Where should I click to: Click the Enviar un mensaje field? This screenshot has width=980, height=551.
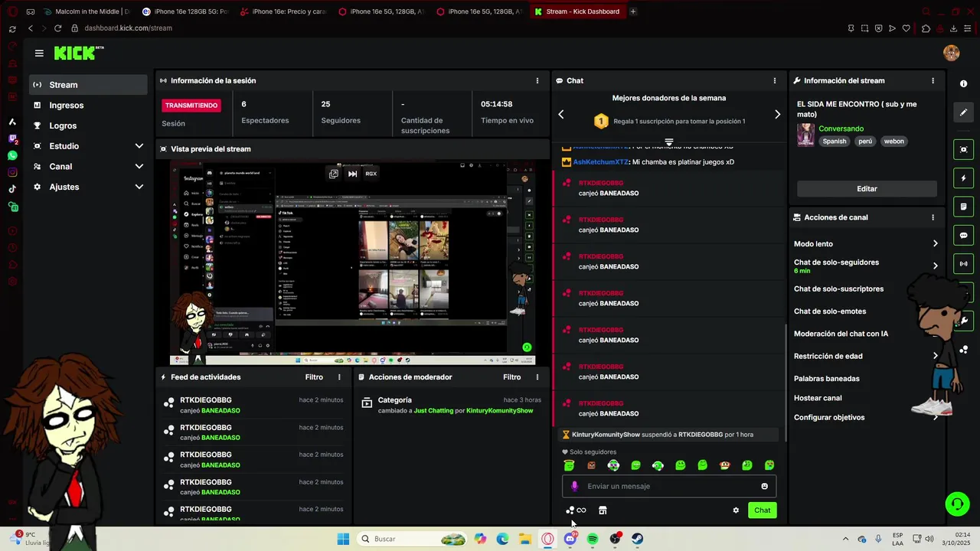click(x=669, y=486)
